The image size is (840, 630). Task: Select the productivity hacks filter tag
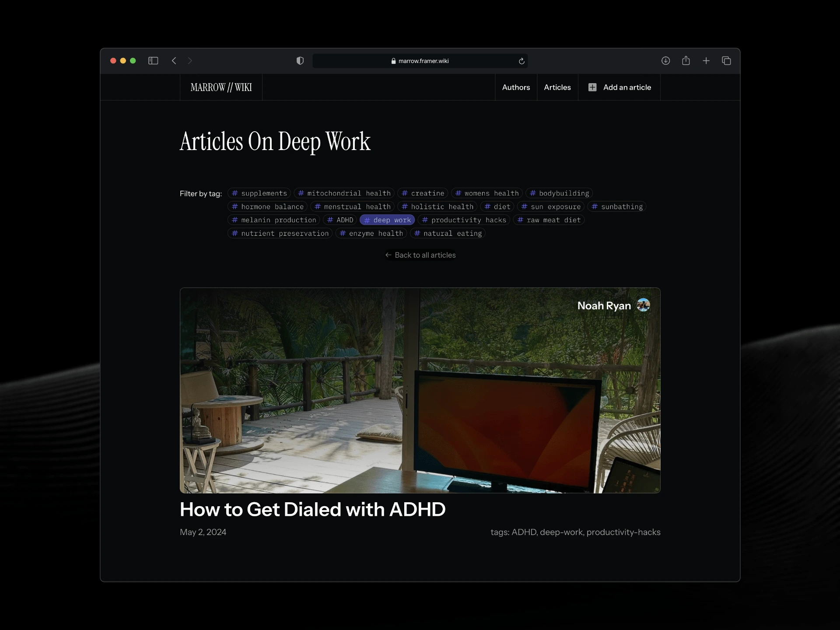(x=464, y=220)
